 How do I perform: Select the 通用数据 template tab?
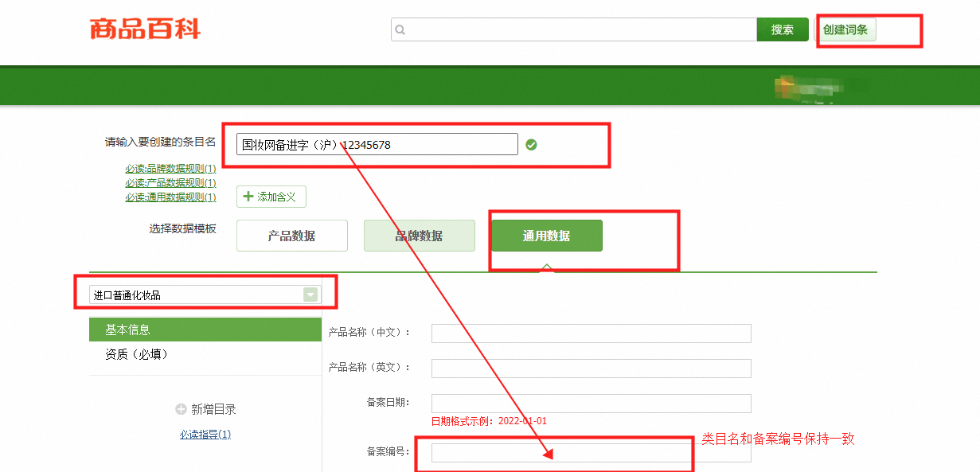(547, 236)
